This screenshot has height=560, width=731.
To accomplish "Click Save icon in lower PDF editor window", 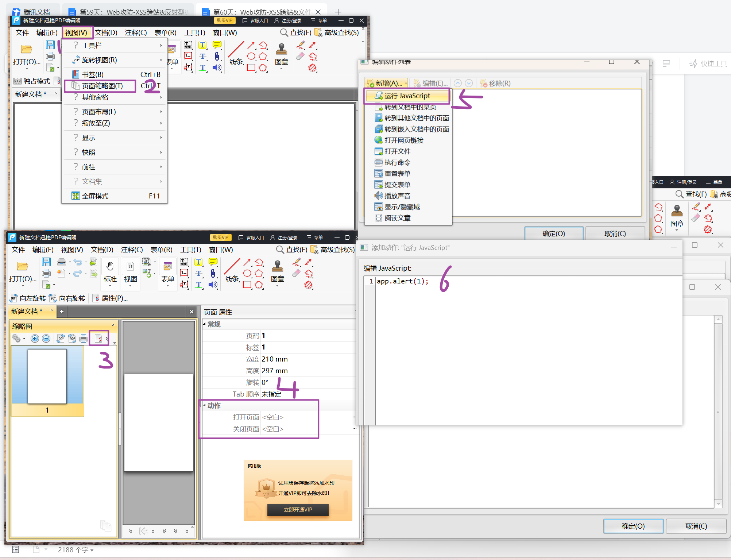I will (46, 262).
